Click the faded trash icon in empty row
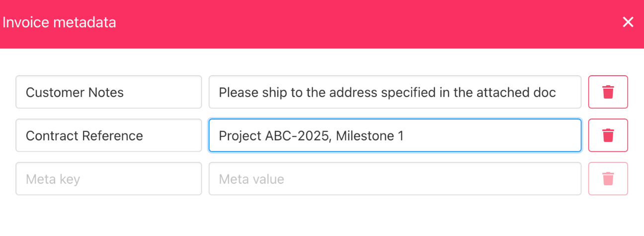 tap(608, 179)
